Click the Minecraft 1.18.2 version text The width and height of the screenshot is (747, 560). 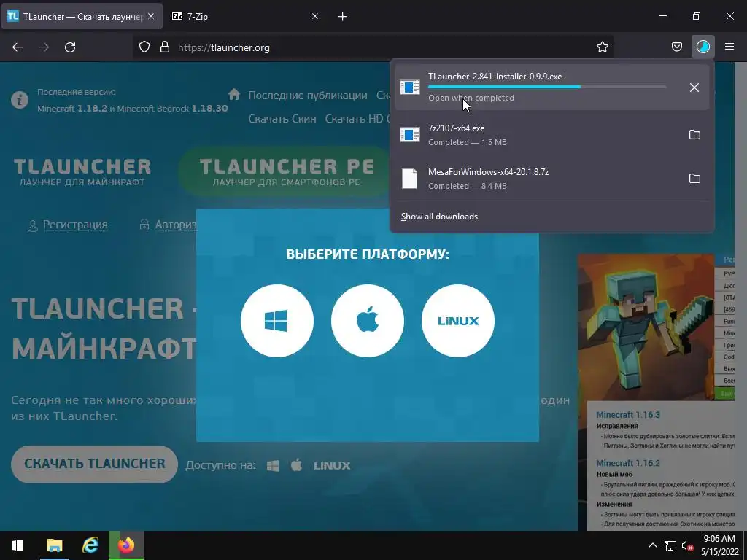[x=72, y=109]
